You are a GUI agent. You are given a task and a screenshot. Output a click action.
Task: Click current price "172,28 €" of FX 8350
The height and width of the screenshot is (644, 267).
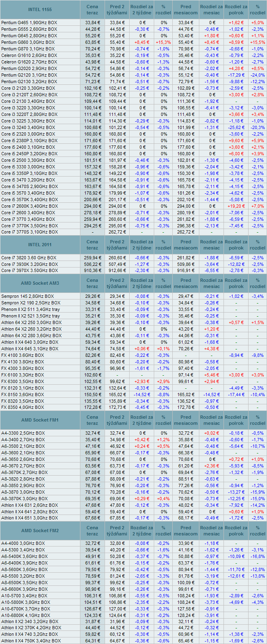click(92, 408)
